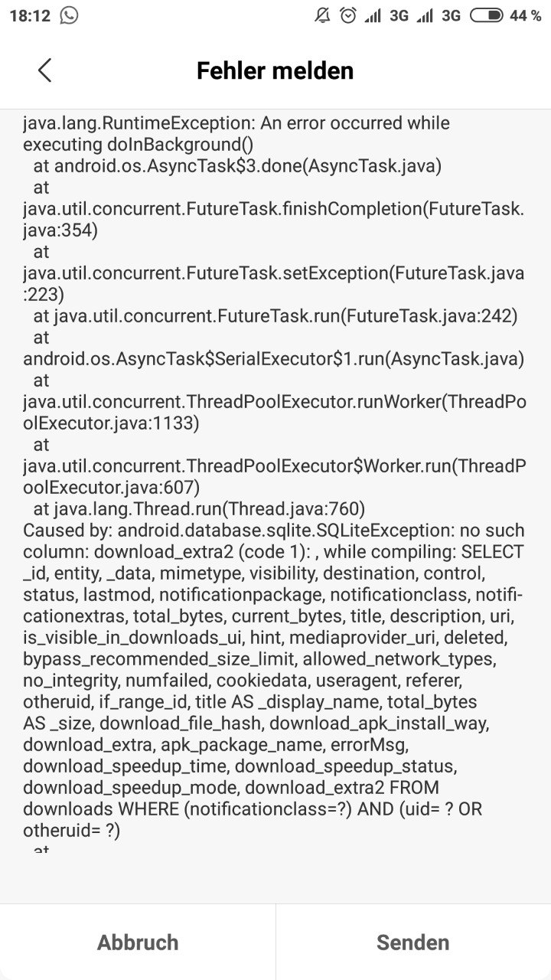
Task: Tap the java.lang.RuntimeException first line
Action: (x=236, y=123)
